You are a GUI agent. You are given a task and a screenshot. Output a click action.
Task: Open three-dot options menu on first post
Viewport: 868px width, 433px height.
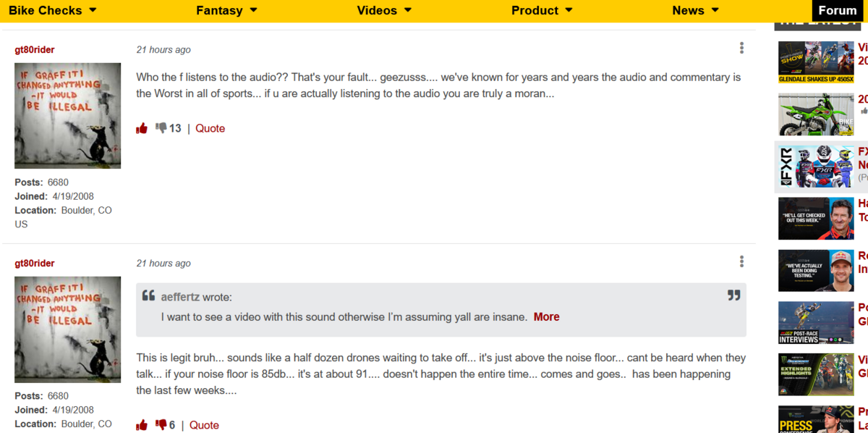[x=741, y=48]
